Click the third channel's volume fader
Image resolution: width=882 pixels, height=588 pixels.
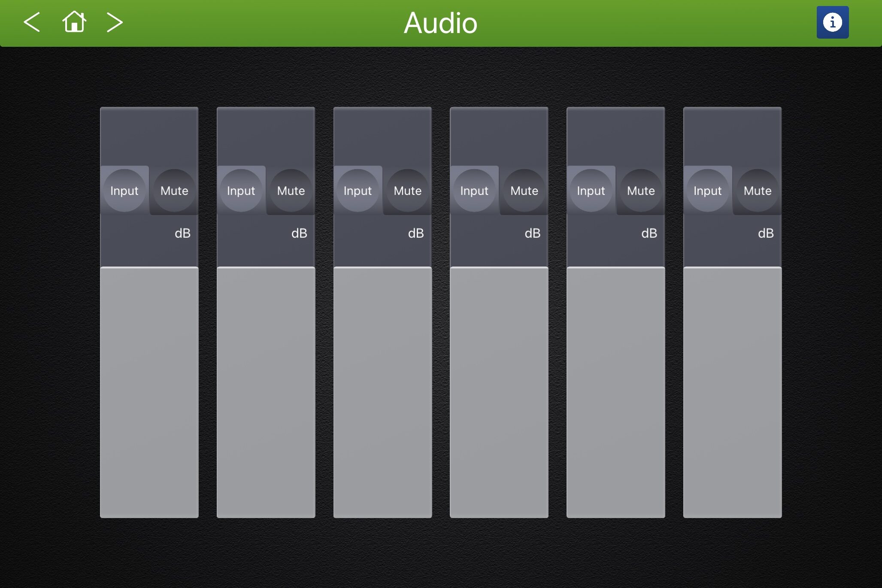[382, 392]
